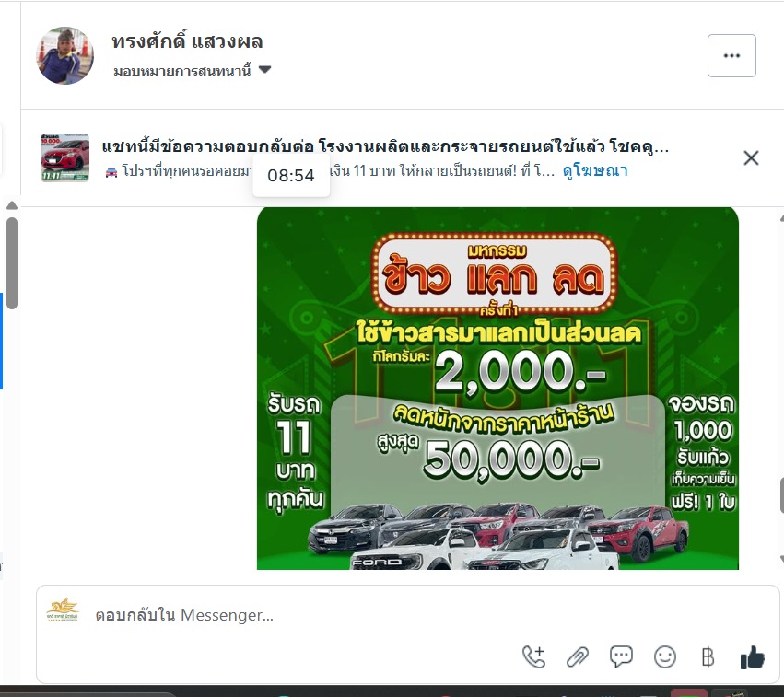Attach a file using the paperclip icon
The height and width of the screenshot is (697, 784).
tap(578, 656)
